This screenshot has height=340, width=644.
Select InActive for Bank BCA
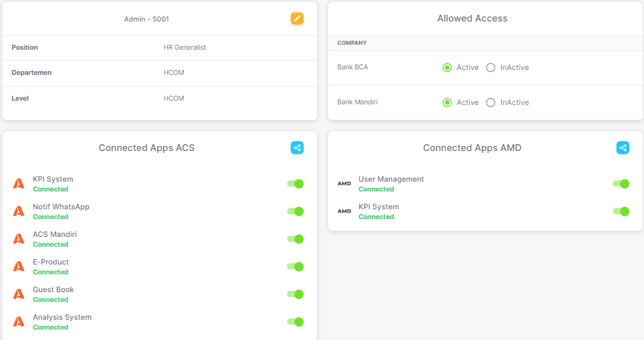(x=491, y=68)
